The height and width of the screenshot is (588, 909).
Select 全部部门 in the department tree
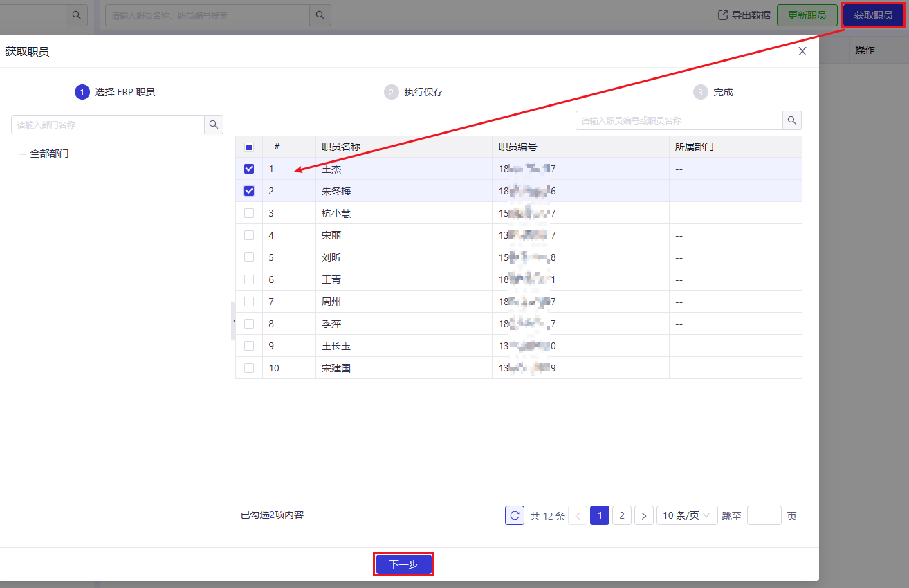click(49, 154)
